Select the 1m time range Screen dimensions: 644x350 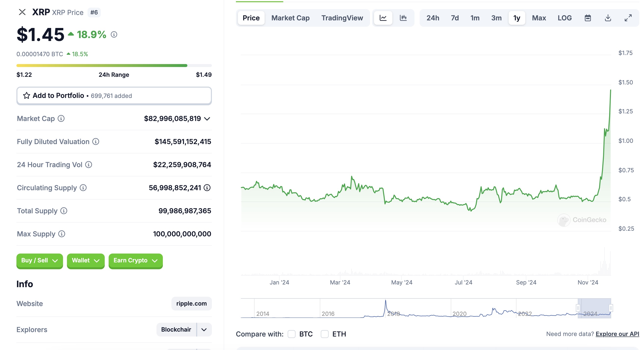pos(475,18)
